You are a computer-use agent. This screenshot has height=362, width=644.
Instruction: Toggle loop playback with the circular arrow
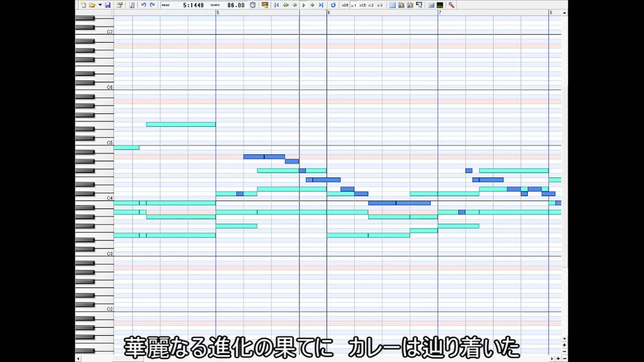(x=333, y=5)
